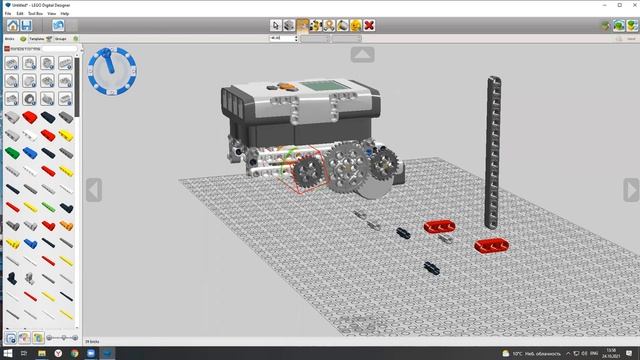640x360 pixels.
Task: Select the tall black Technic beam
Action: (493, 152)
